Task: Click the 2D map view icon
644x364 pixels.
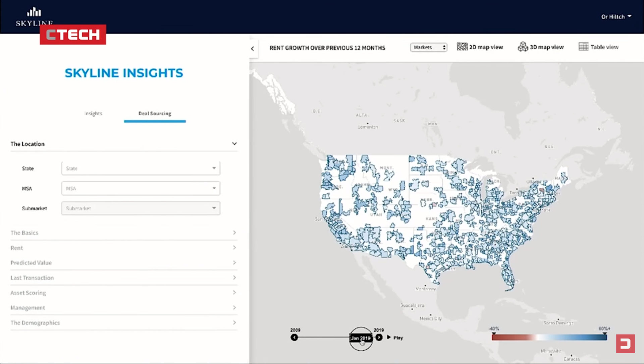Action: (x=462, y=47)
